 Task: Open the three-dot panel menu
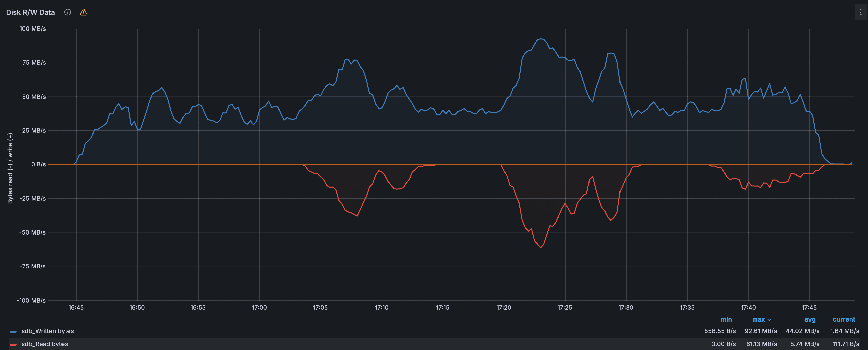coord(861,12)
